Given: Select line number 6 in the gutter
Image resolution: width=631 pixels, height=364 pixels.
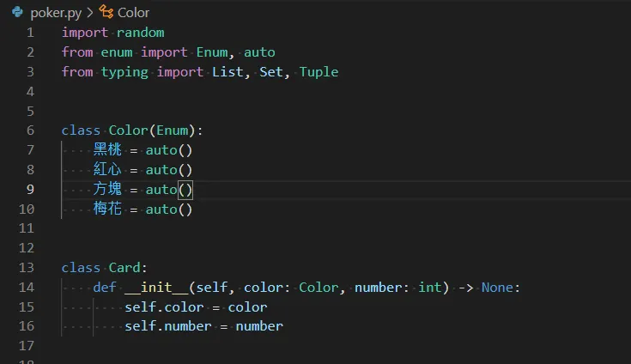Looking at the screenshot, I should tap(30, 130).
